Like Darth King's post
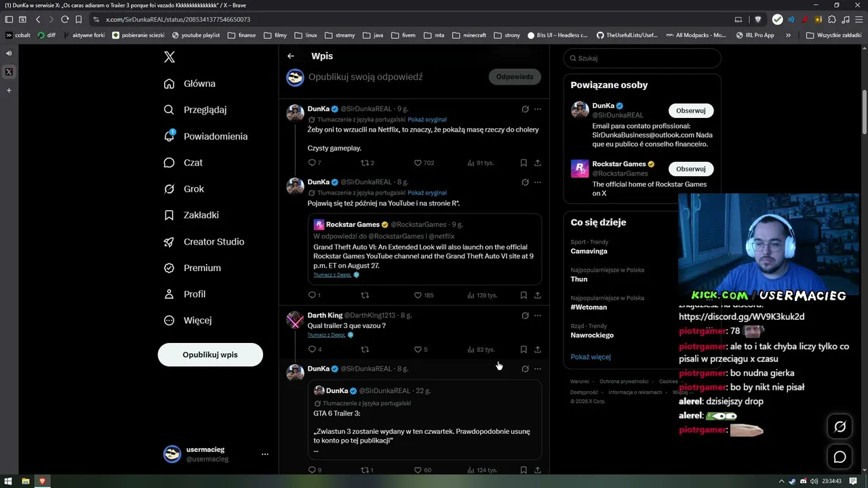The height and width of the screenshot is (488, 868). (420, 349)
